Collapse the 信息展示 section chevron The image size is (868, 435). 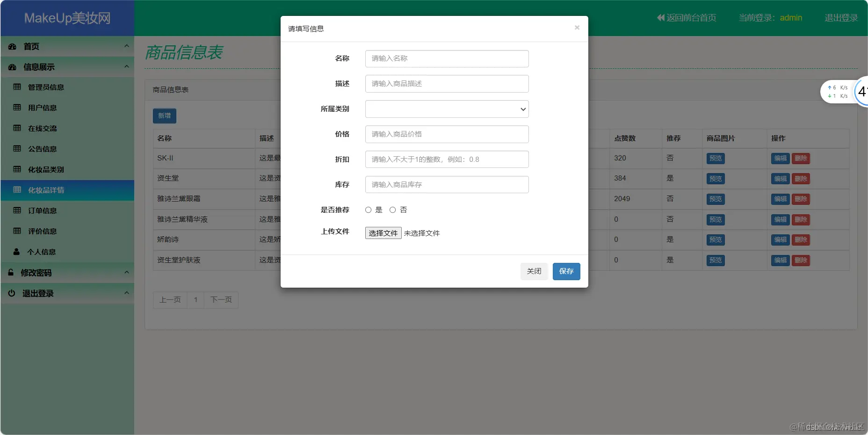[x=126, y=67]
